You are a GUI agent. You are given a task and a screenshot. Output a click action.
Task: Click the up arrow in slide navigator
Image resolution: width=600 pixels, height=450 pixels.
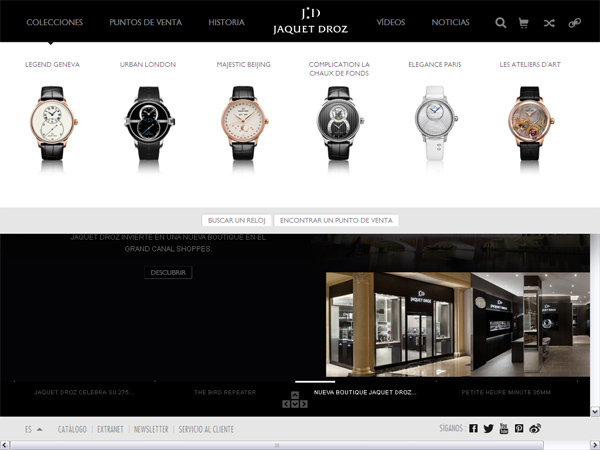coord(295,395)
